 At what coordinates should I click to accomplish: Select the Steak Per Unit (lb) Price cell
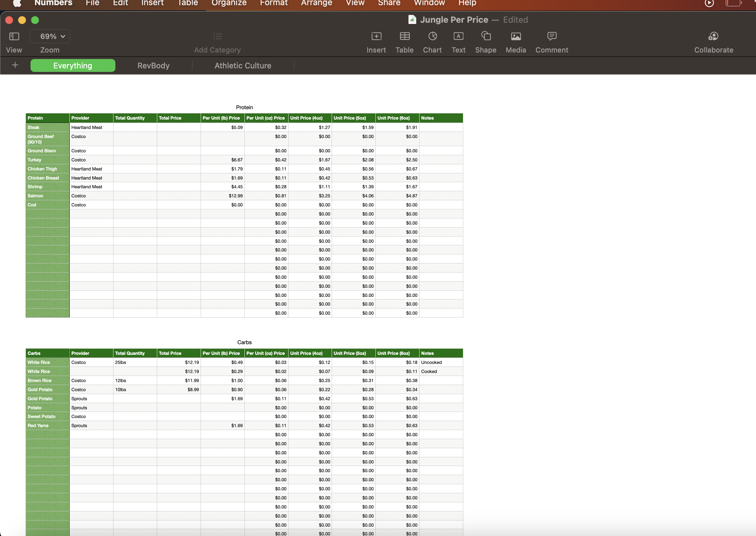point(222,127)
